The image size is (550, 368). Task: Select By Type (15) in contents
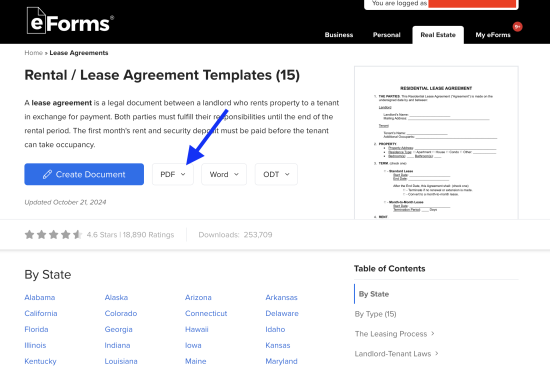pos(375,314)
